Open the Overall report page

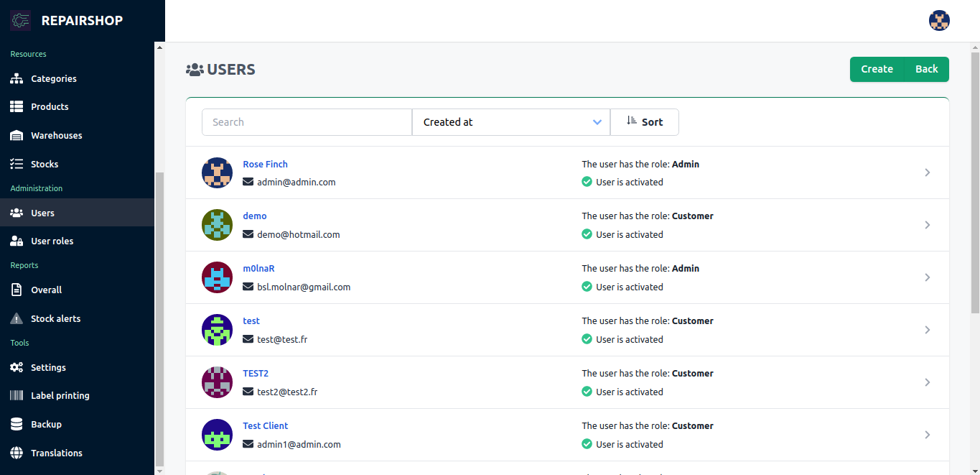coord(46,290)
